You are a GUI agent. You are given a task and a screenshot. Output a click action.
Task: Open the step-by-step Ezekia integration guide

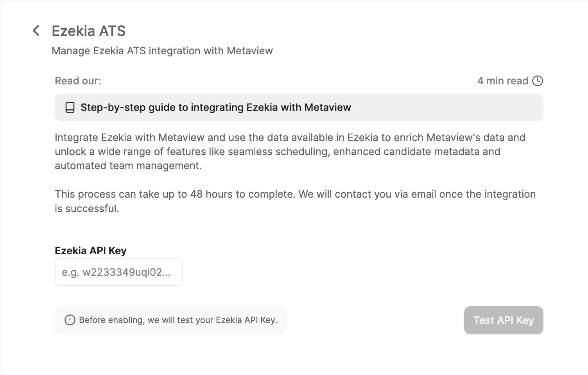coord(215,107)
